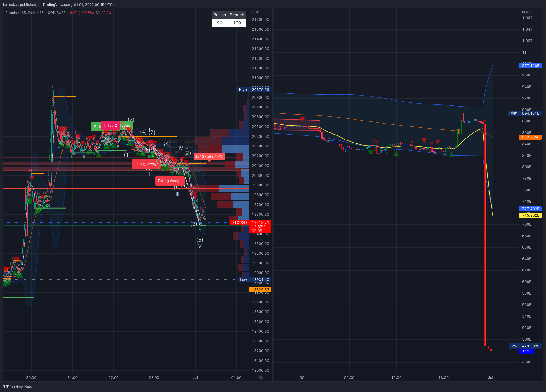The image size is (546, 392).
Task: Click the High 894.151B label on right chart
Action: (x=525, y=113)
